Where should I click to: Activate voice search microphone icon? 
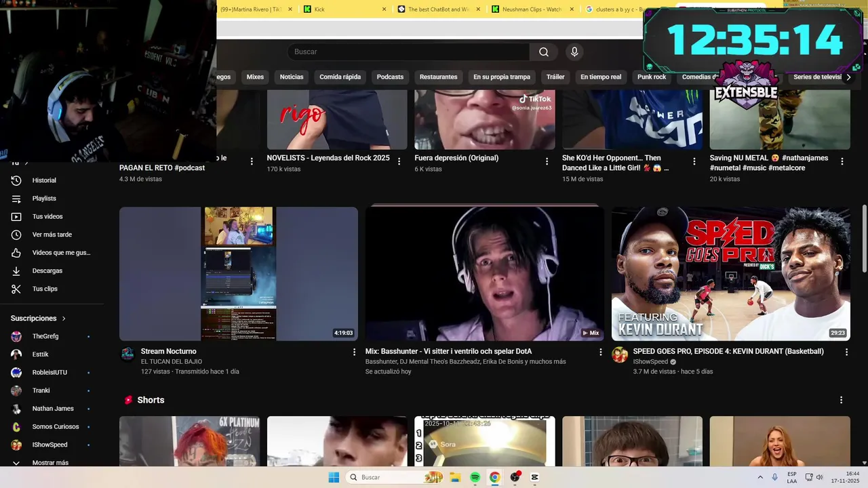click(x=574, y=52)
